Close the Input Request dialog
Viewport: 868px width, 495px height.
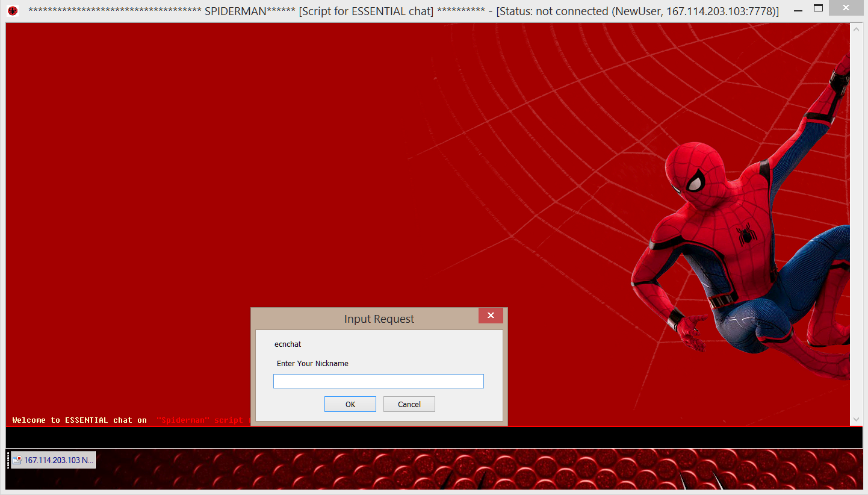[x=491, y=316]
